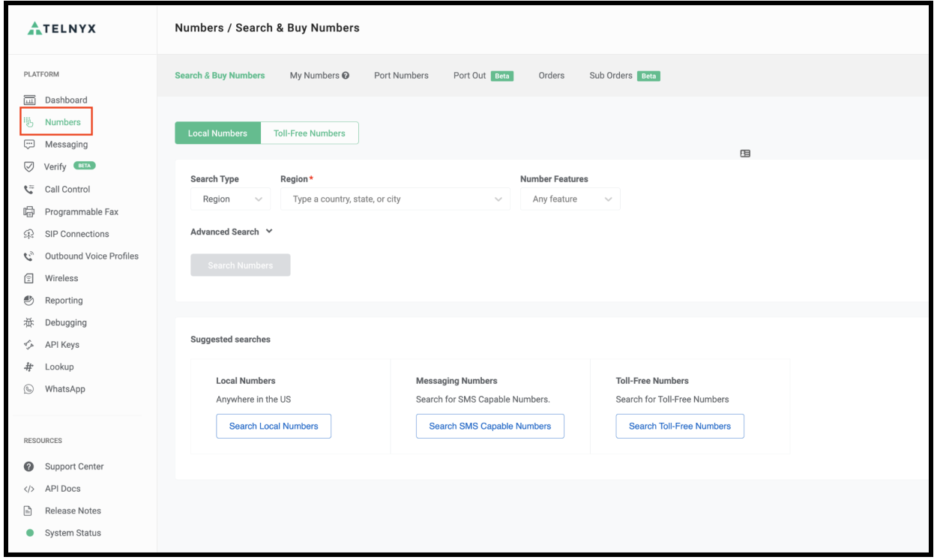Click the API Docs code icon
Viewport: 934px width, 560px height.
tap(29, 489)
